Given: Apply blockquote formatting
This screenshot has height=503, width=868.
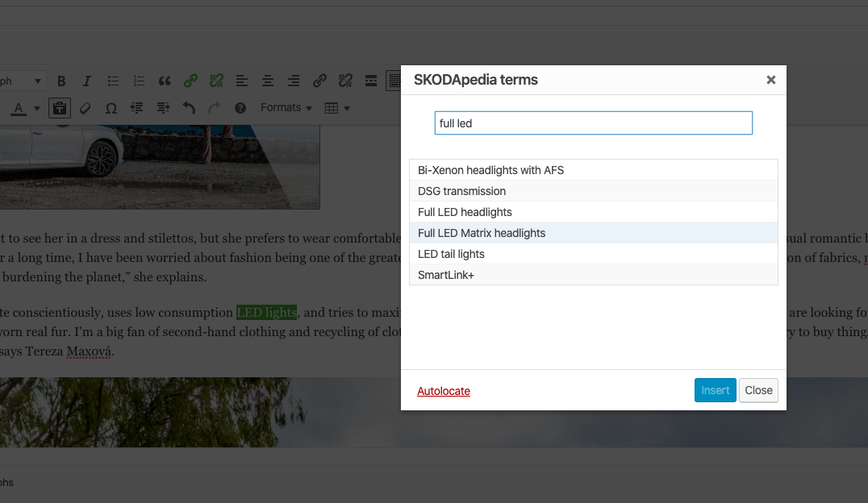Looking at the screenshot, I should [x=165, y=81].
